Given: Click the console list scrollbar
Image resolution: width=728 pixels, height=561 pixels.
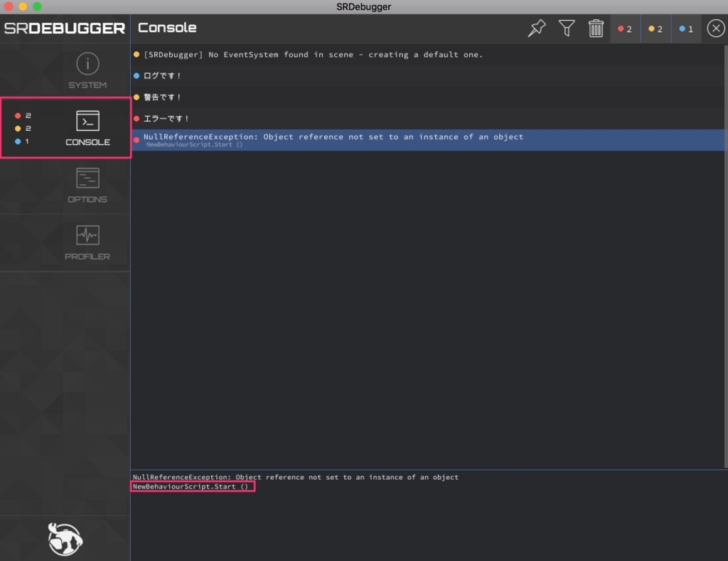Looking at the screenshot, I should pos(726,257).
